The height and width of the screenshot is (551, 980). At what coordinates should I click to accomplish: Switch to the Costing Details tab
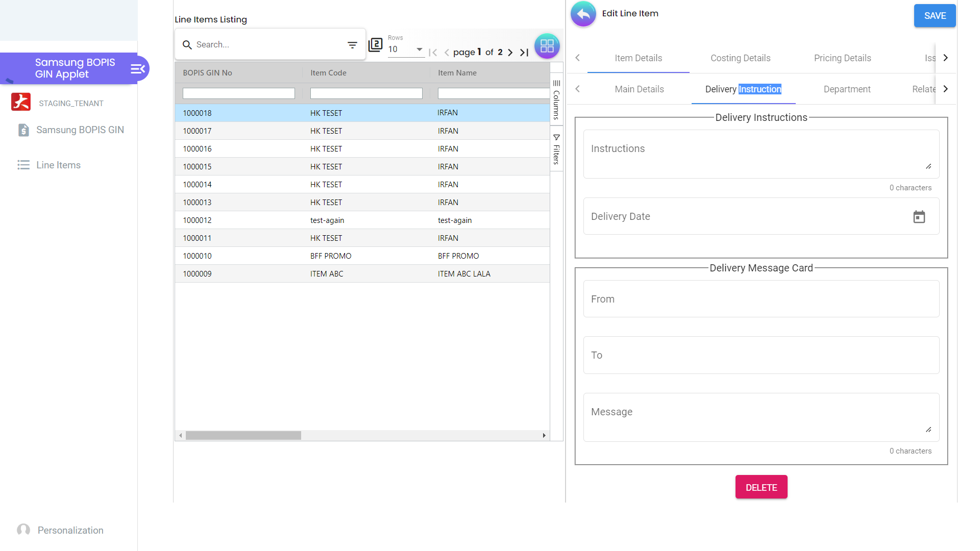[740, 58]
